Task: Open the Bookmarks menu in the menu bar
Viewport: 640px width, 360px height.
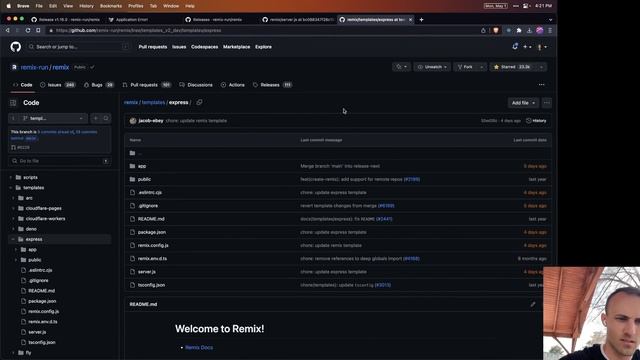Action: coord(111,6)
